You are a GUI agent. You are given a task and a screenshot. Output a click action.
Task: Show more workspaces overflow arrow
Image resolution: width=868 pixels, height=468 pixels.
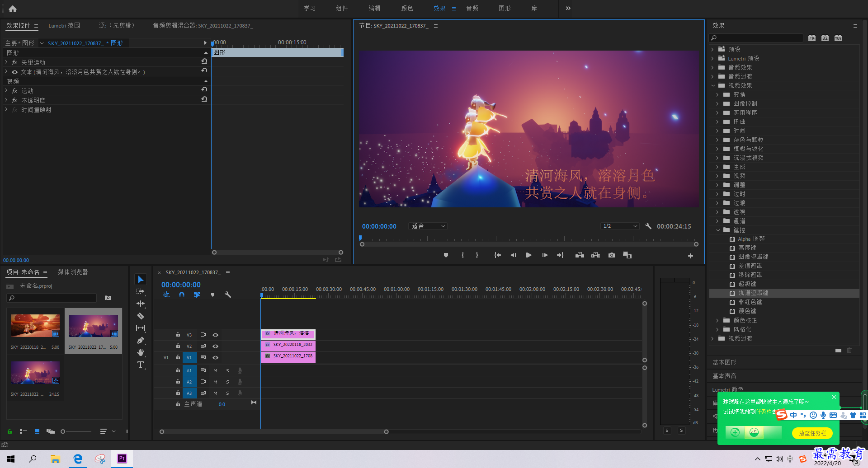[x=568, y=8]
